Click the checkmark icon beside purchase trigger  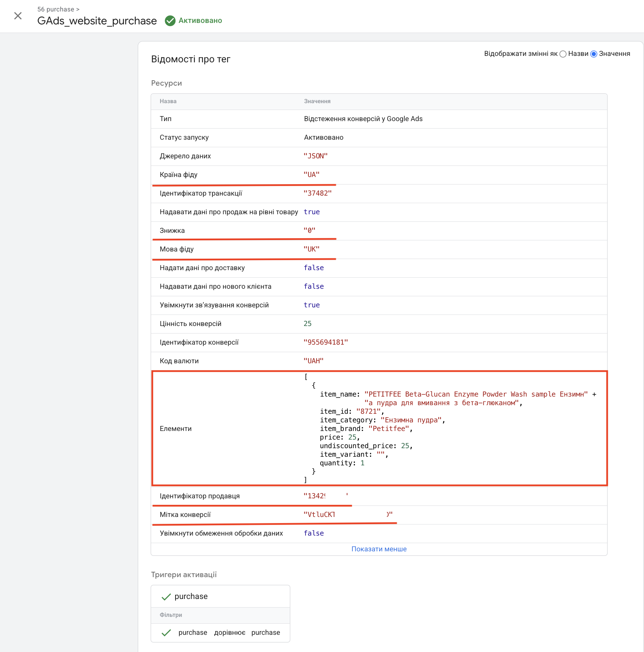coord(166,596)
